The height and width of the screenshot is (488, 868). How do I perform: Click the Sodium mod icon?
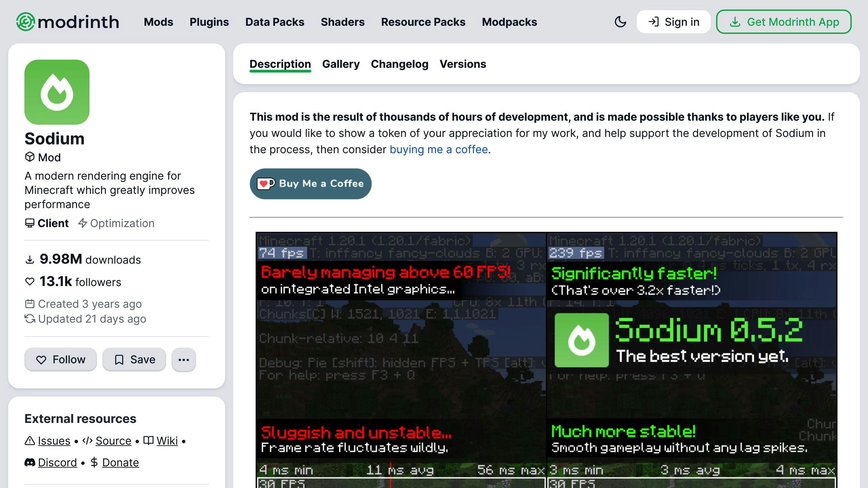click(57, 92)
